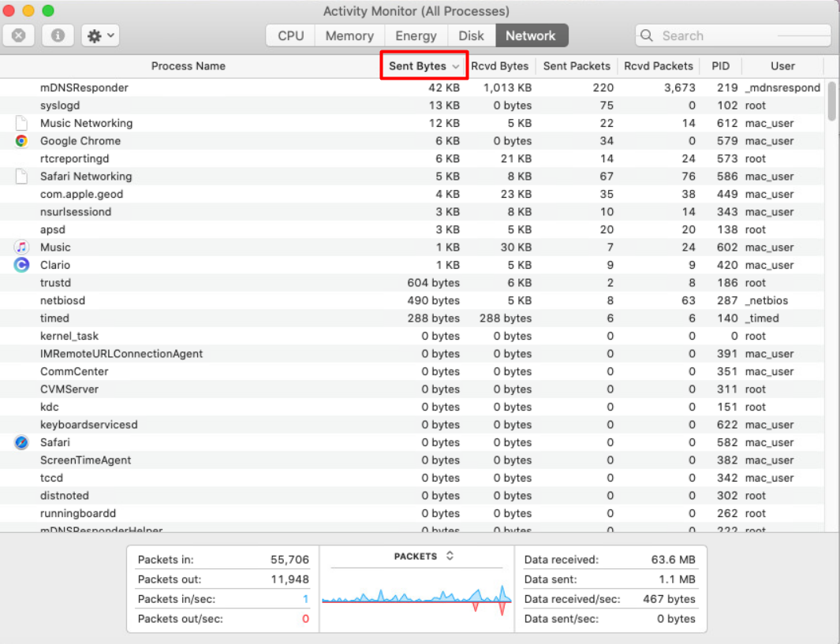Click the _mdnsrespond user cell
840x644 pixels.
point(782,87)
